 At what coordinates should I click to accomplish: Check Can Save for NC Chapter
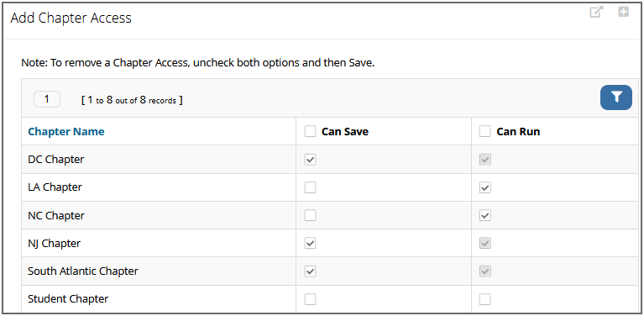click(x=310, y=215)
